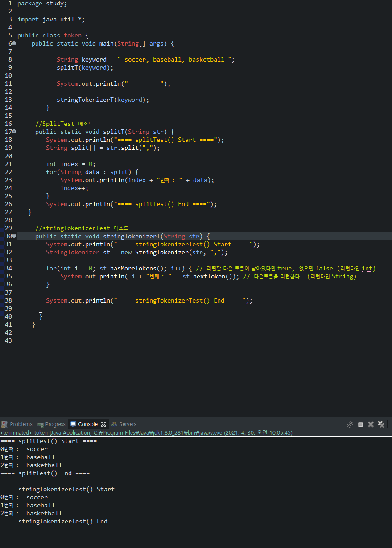Screen dimensions: 392x548
Task: Click the 'import java.util.*;' statement
Action: pos(51,20)
